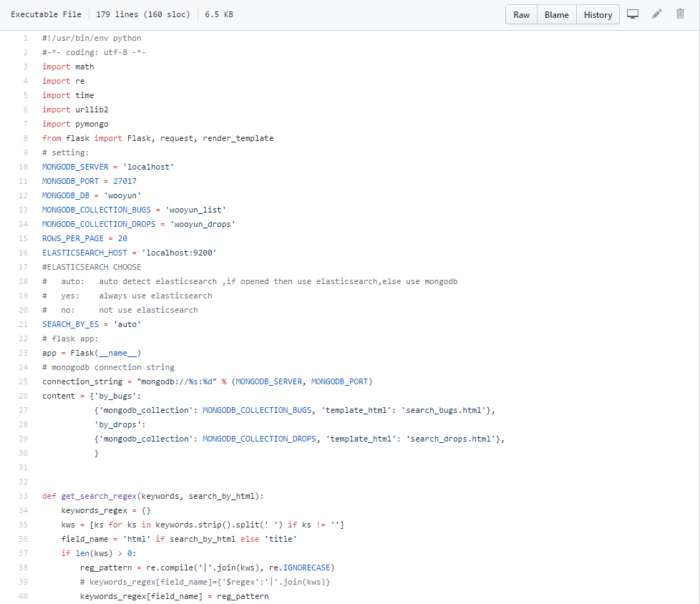Click the 'localhost:9200' string value
Image resolution: width=700 pixels, height=604 pixels.
pyautogui.click(x=179, y=253)
